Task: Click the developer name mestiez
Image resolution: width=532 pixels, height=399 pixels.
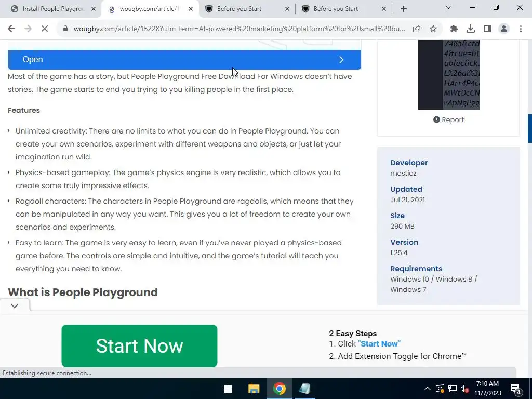Action: [x=403, y=173]
